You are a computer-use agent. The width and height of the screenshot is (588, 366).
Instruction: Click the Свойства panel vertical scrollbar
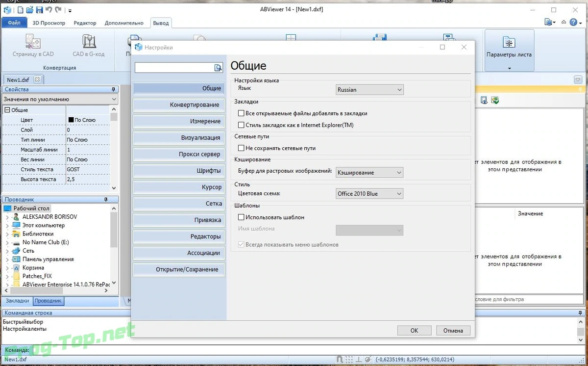click(114, 149)
